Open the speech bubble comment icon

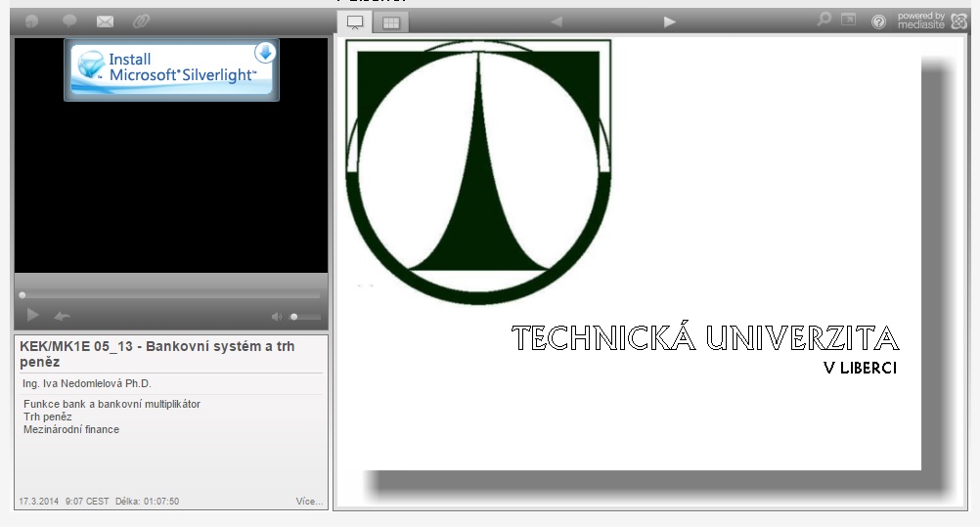(x=69, y=21)
